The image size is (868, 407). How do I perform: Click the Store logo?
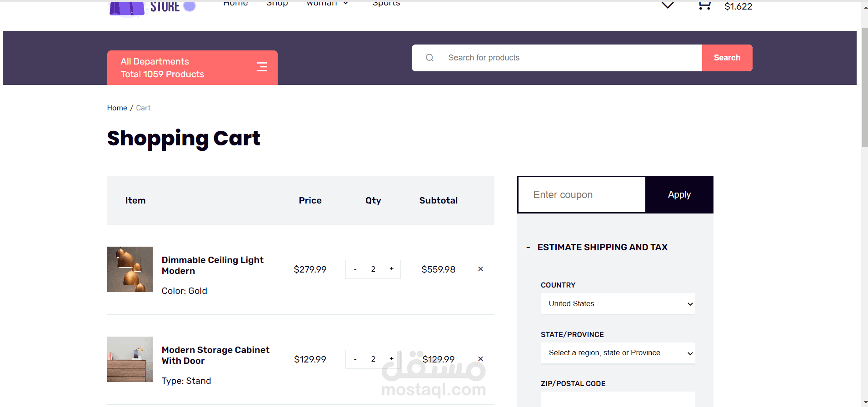(152, 7)
